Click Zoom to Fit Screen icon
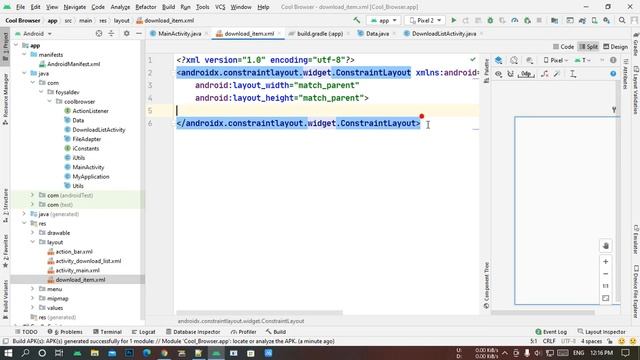This screenshot has height=360, width=640. pos(606,298)
